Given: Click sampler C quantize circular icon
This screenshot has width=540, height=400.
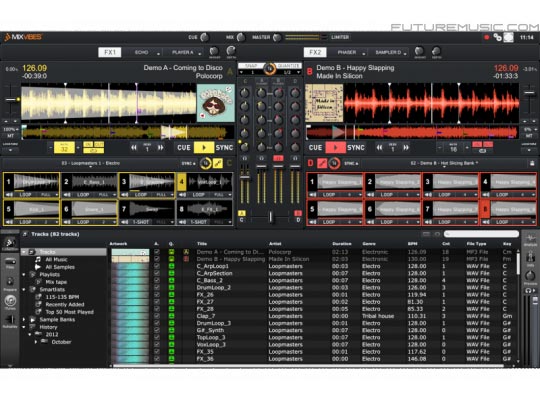Looking at the screenshot, I should tap(206, 163).
